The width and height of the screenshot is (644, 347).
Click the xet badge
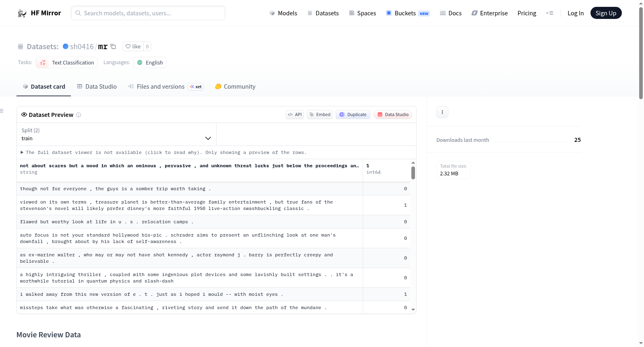click(x=196, y=87)
